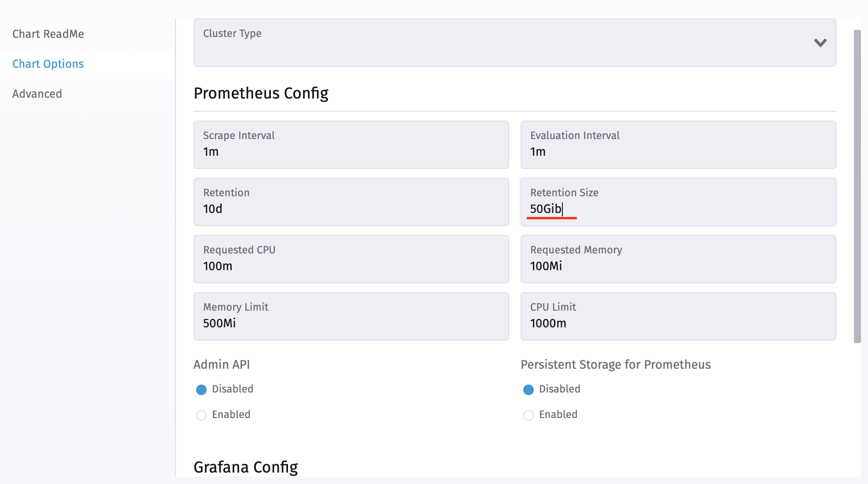Click the CPU Limit field showing 1000m
Screen dimensions: 868x484
pyautogui.click(x=678, y=316)
